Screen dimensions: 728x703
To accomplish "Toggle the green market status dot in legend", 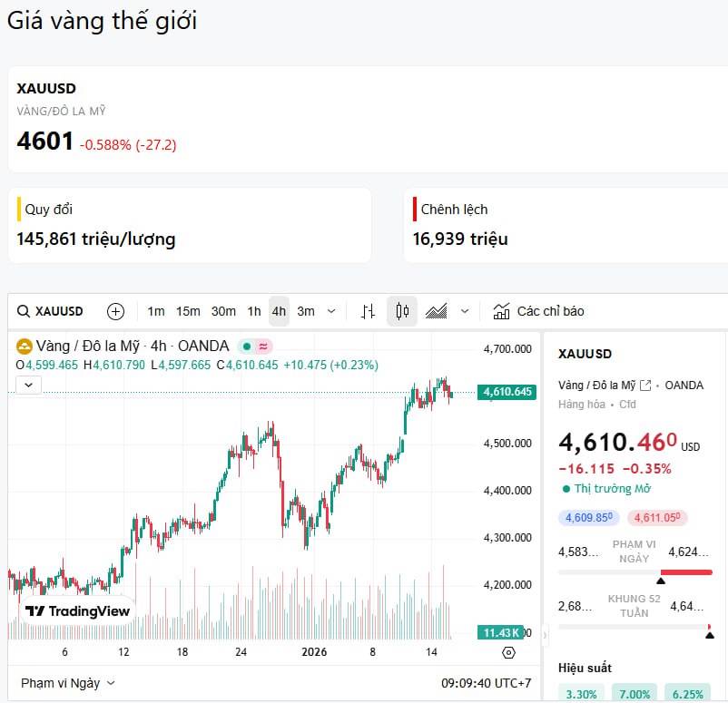I will point(246,347).
